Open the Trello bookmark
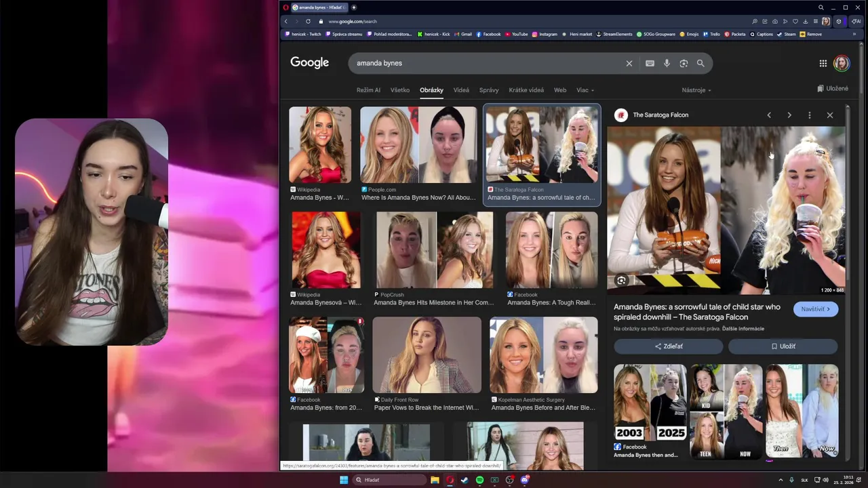Viewport: 868px width, 488px height. (711, 34)
